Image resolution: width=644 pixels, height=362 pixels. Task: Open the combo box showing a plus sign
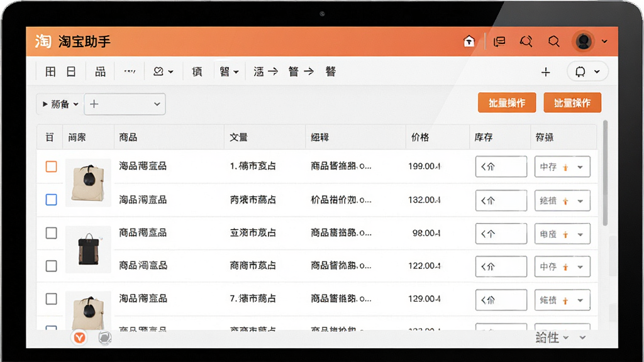(125, 104)
